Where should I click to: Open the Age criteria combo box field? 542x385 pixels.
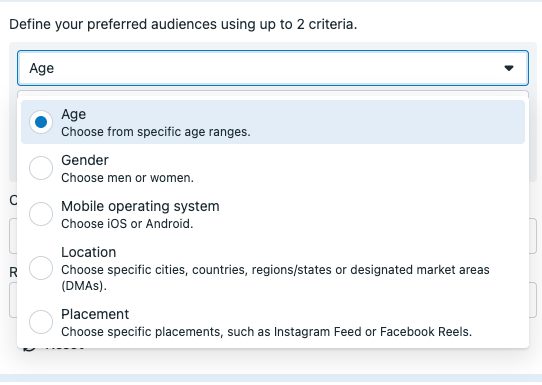tap(273, 68)
